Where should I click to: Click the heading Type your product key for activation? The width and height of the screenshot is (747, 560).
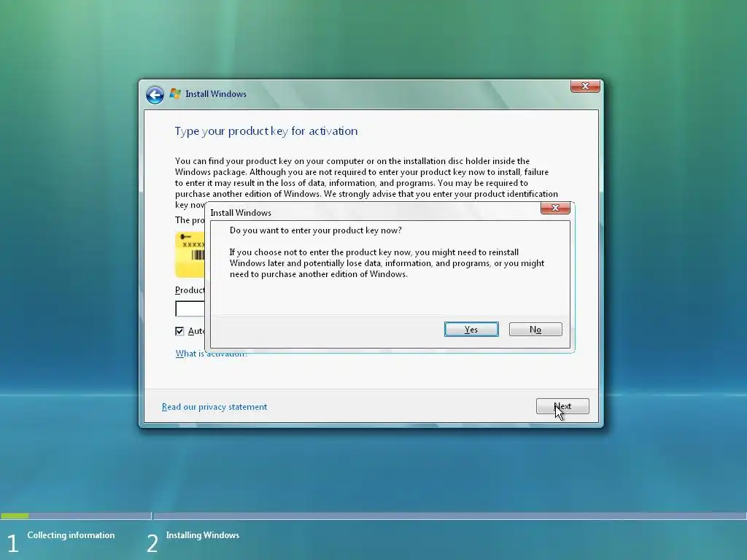point(266,131)
